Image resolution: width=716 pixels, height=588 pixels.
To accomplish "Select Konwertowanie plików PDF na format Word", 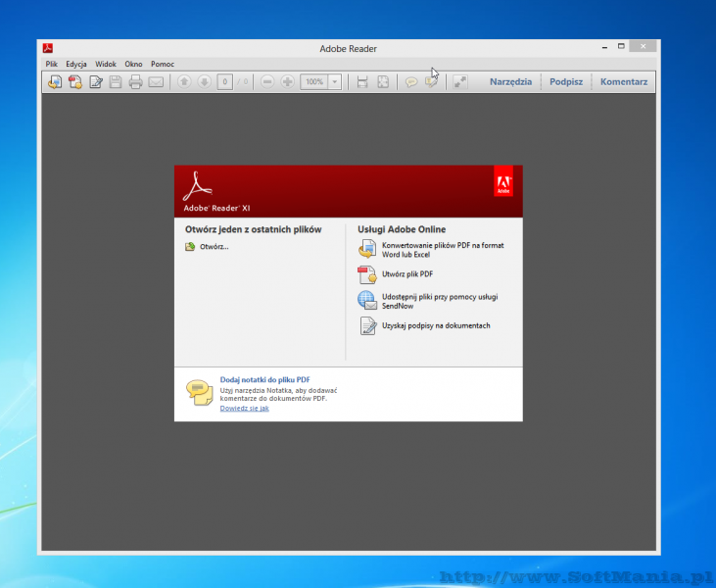I will [x=443, y=250].
